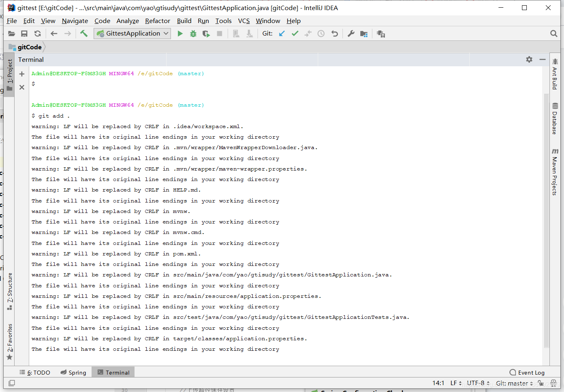This screenshot has height=392, width=564.
Task: Open the Tools menu
Action: click(x=224, y=21)
